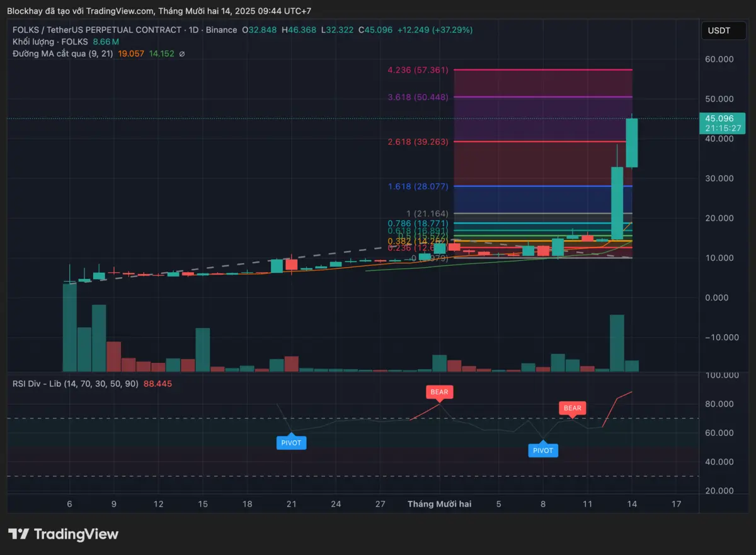Screen dimensions: 756x555
Task: Select the latest green candlestick on the 14th
Action: [632, 142]
